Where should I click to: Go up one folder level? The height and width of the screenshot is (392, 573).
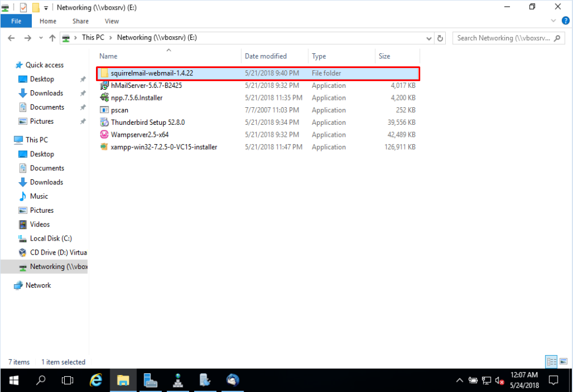coord(52,38)
